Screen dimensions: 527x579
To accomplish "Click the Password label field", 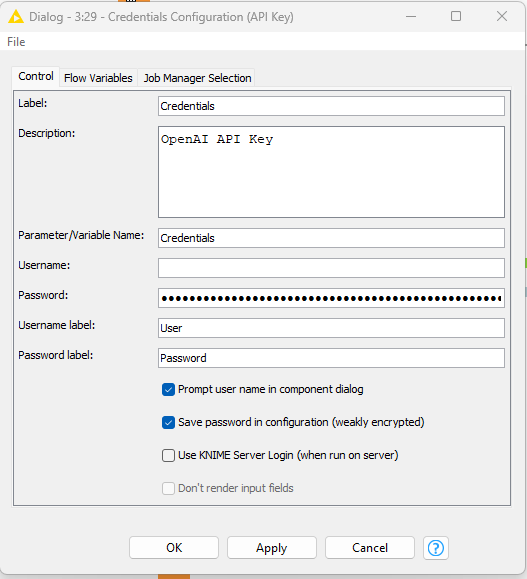I will [331, 358].
